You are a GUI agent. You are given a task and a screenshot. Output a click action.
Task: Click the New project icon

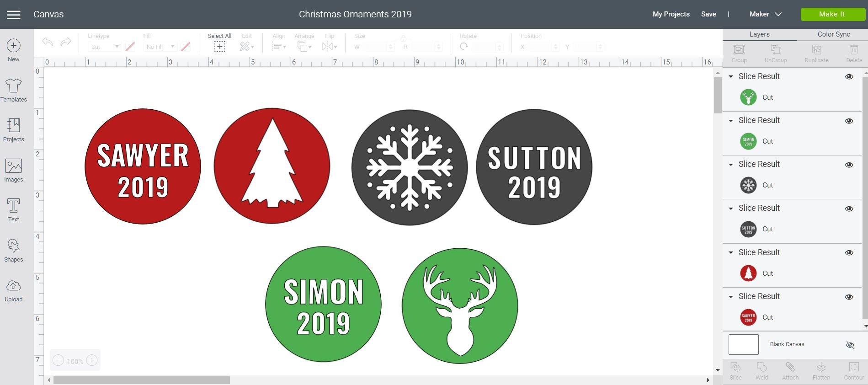pyautogui.click(x=14, y=45)
